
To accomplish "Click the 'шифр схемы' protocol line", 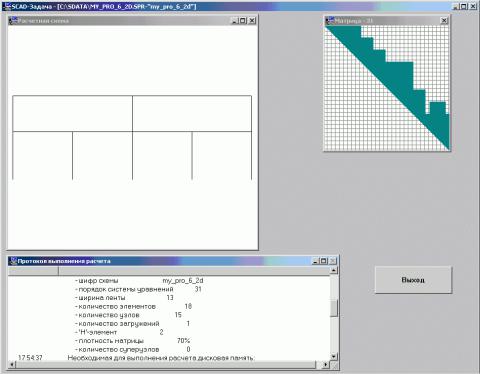I will [139, 281].
